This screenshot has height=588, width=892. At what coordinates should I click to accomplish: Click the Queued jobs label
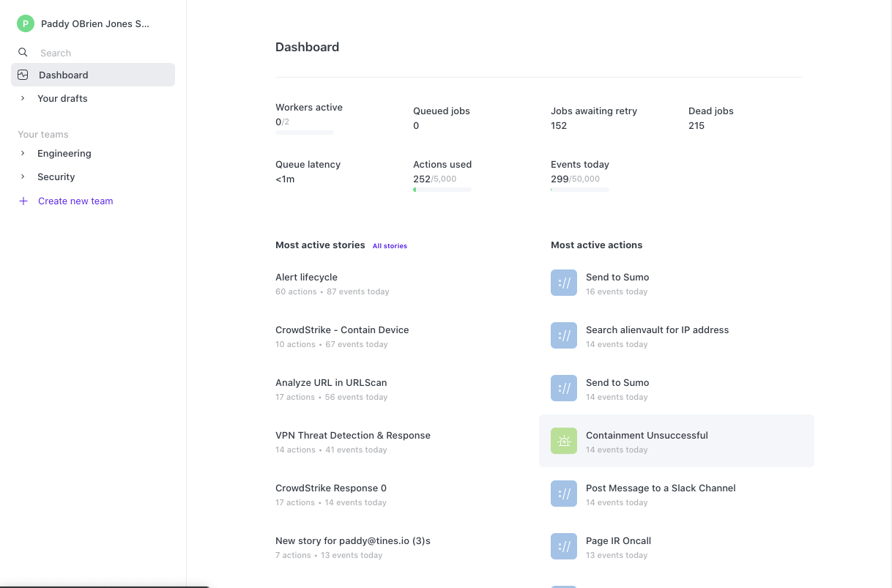pos(442,111)
